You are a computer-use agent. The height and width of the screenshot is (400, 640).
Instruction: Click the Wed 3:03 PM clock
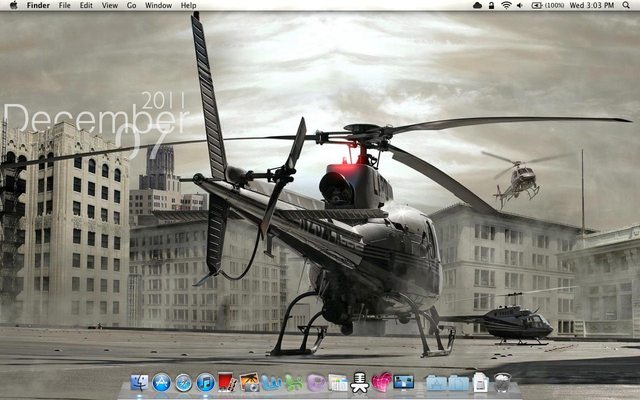(x=592, y=5)
